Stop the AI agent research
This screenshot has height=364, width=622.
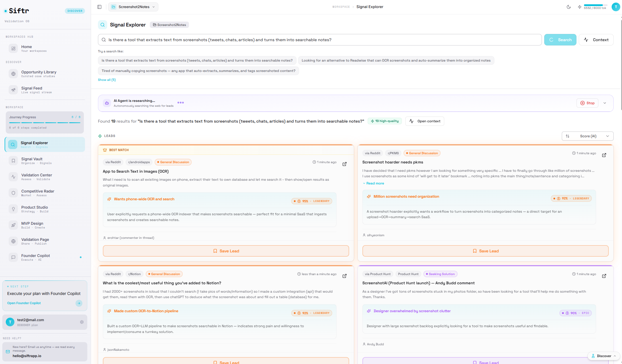pos(587,103)
